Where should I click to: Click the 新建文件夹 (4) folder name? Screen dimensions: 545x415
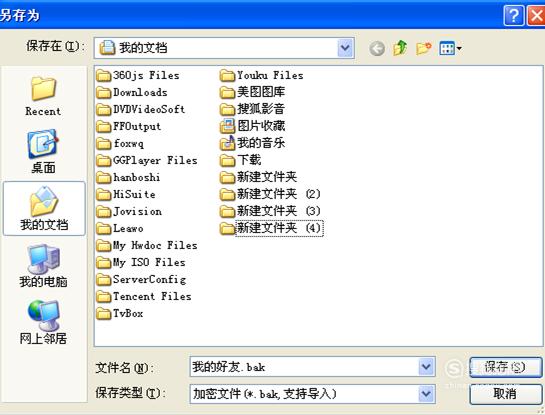tap(279, 228)
